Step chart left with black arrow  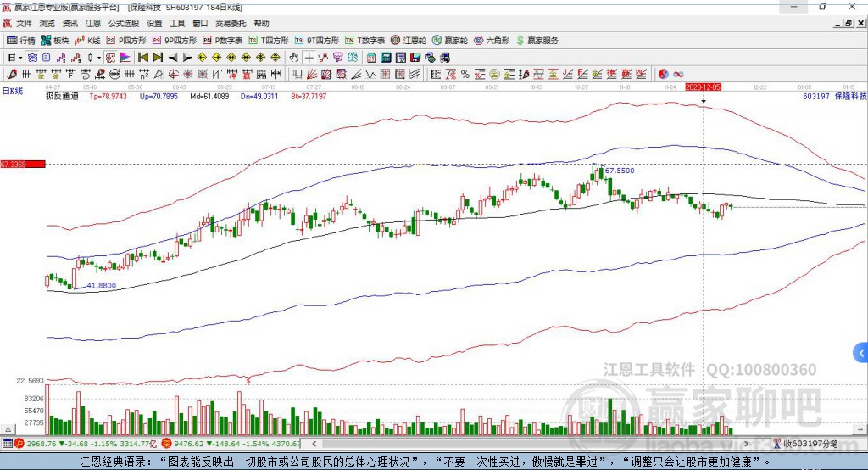tap(173, 57)
